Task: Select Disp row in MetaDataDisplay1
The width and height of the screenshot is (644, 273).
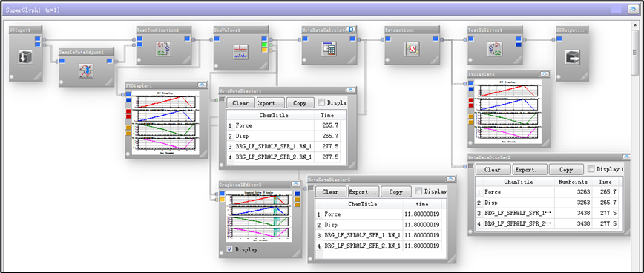Action: pyautogui.click(x=284, y=136)
